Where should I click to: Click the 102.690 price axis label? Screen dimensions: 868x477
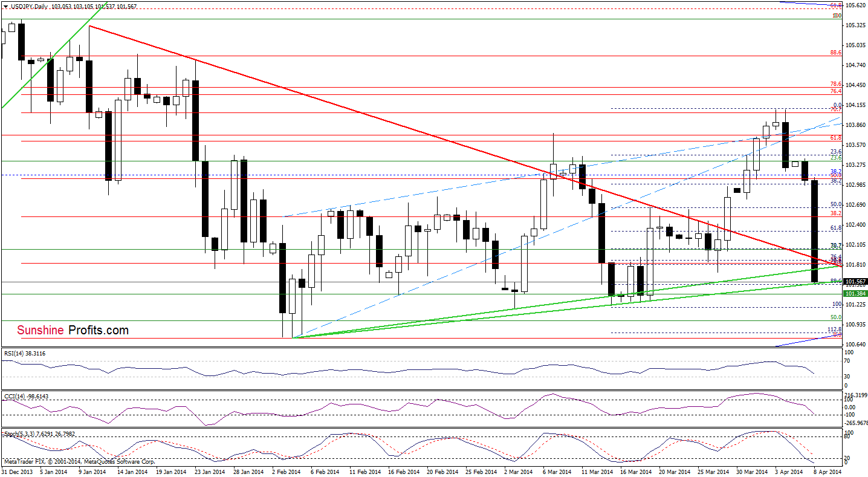coord(856,205)
